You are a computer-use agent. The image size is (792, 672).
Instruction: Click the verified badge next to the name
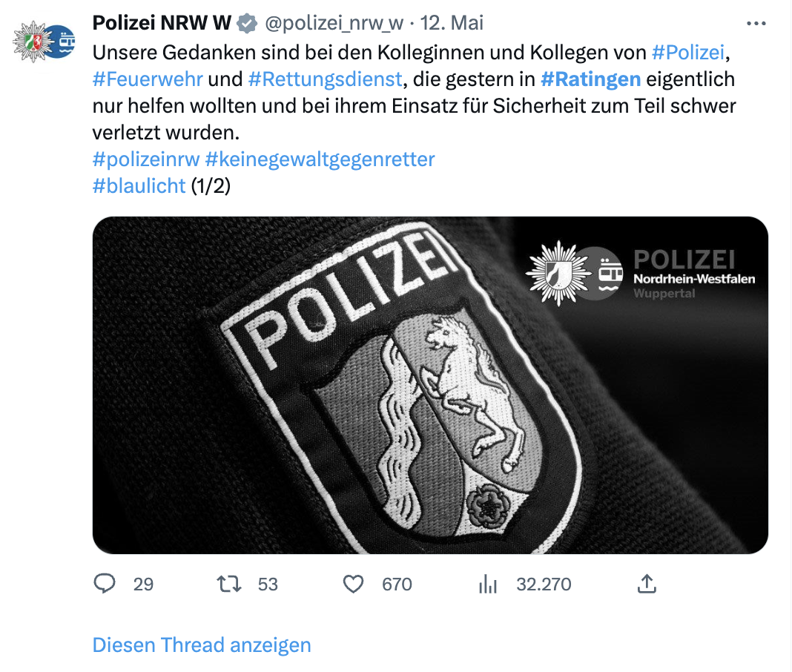click(x=247, y=24)
